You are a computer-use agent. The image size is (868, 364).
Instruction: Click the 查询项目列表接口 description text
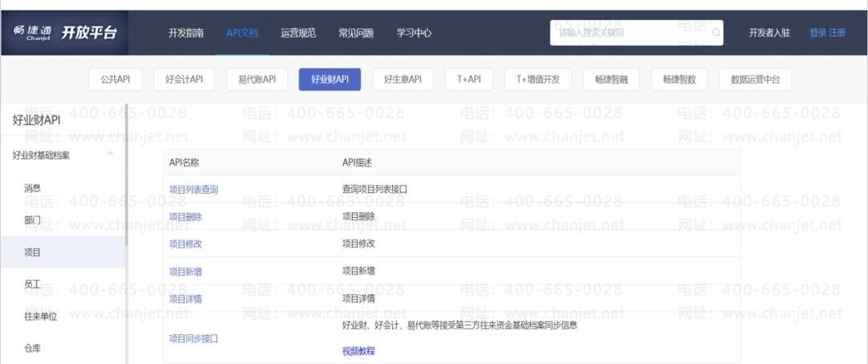[x=375, y=189]
